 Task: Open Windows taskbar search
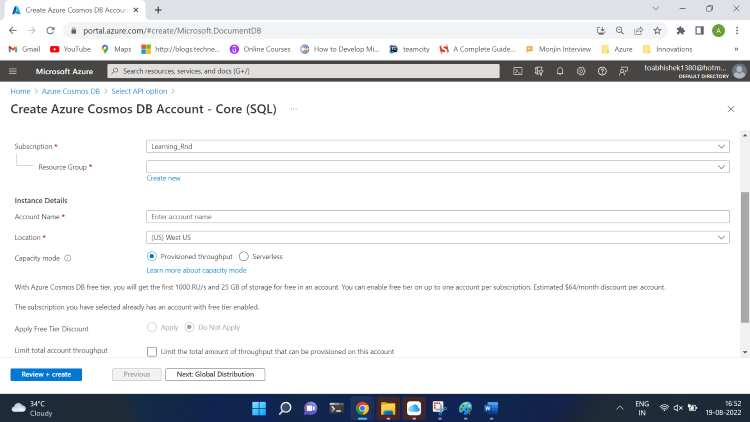[x=285, y=408]
